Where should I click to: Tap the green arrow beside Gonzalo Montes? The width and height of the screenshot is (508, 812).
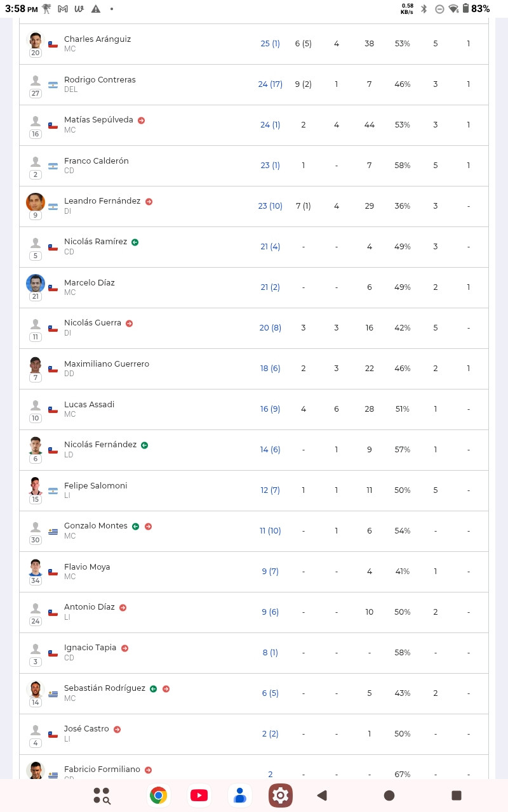coord(135,526)
